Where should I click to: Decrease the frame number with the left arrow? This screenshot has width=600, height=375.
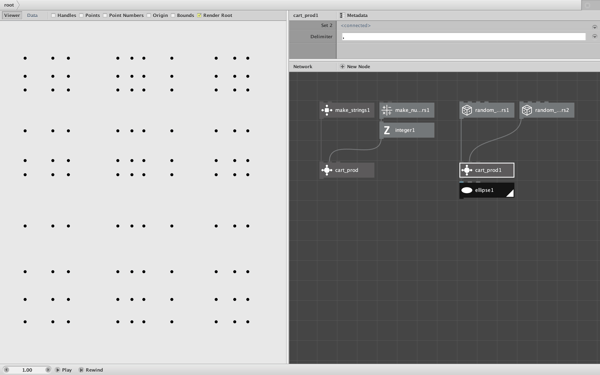tap(7, 370)
